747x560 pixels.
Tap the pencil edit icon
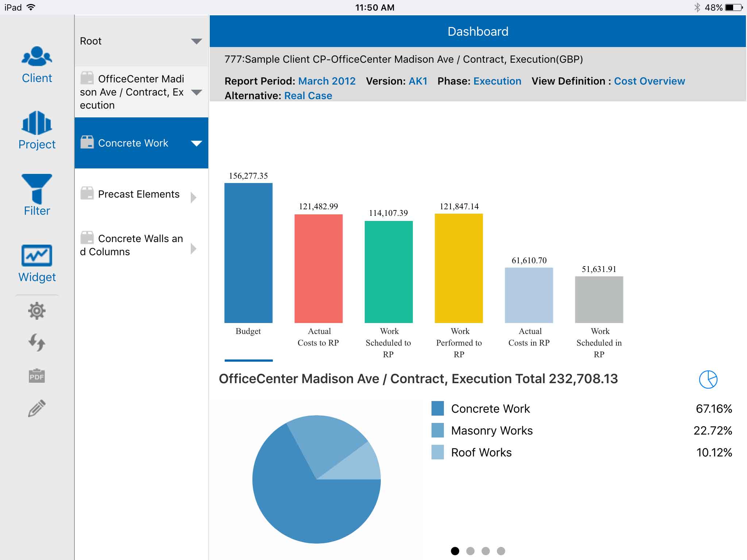(x=37, y=408)
